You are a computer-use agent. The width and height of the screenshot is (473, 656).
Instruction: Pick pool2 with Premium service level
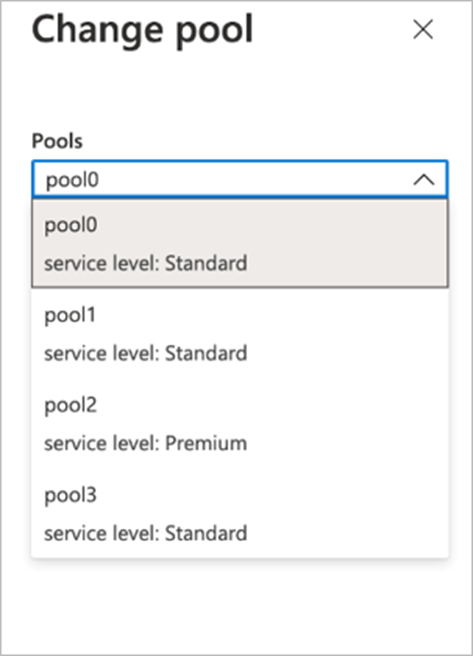(x=240, y=423)
